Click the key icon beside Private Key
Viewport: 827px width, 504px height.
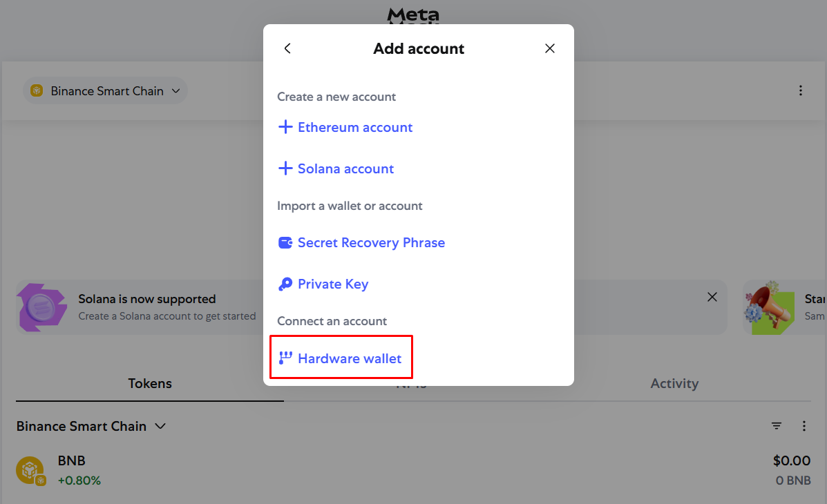(x=285, y=284)
